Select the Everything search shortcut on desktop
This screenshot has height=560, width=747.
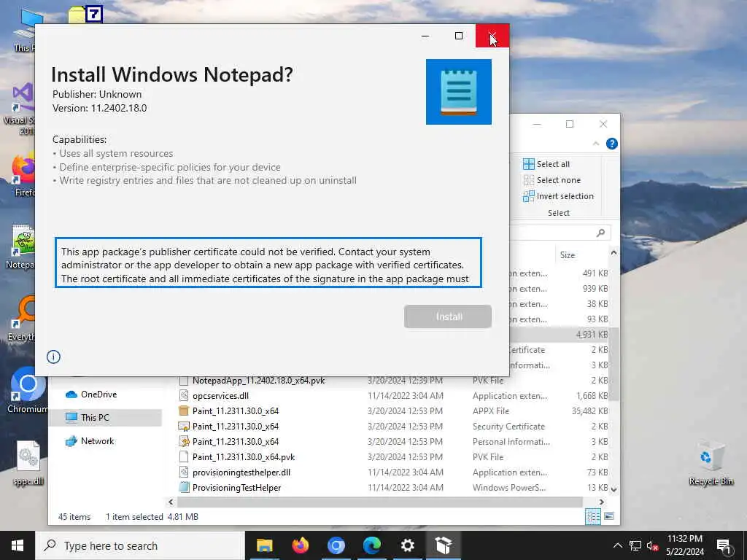coord(21,319)
